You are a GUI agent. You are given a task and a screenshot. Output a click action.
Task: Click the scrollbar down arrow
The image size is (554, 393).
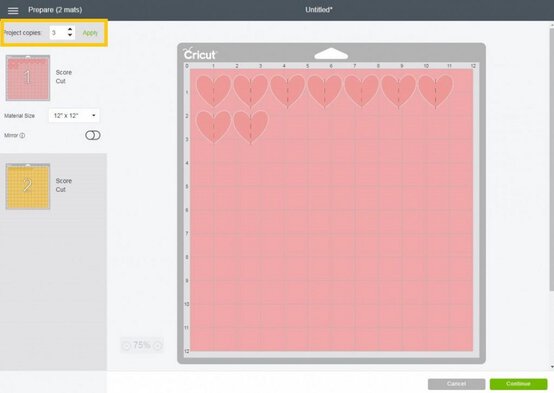[x=552, y=367]
